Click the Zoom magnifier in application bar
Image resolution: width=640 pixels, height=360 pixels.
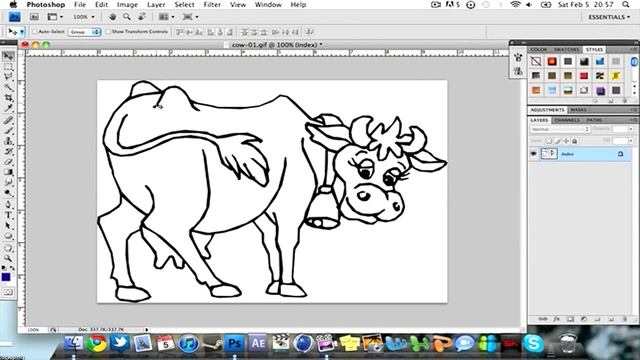127,17
